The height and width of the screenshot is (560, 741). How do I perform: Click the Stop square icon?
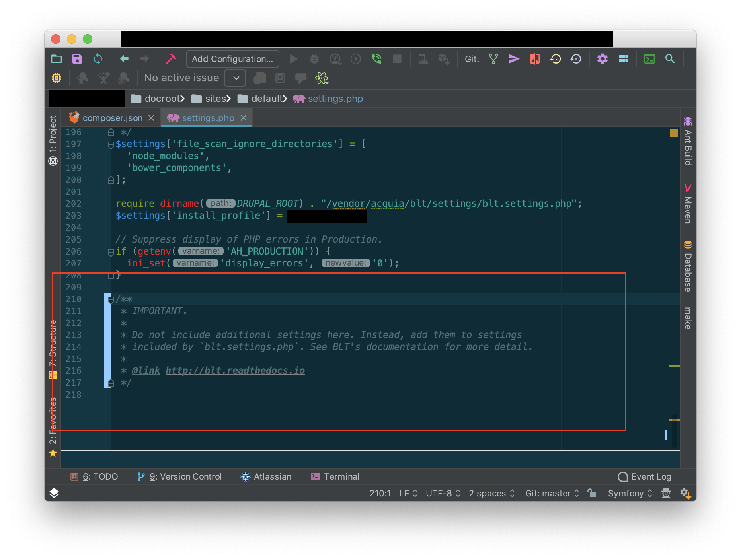(397, 59)
